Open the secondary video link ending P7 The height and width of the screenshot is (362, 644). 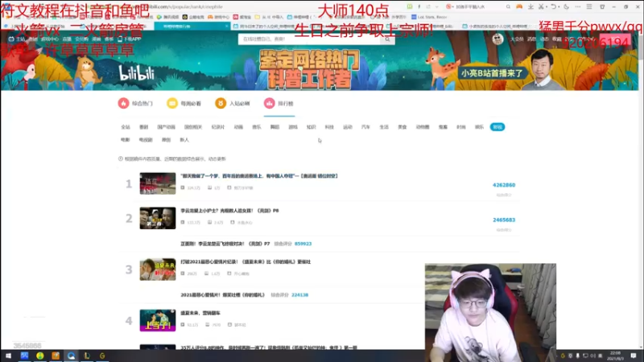point(225,244)
